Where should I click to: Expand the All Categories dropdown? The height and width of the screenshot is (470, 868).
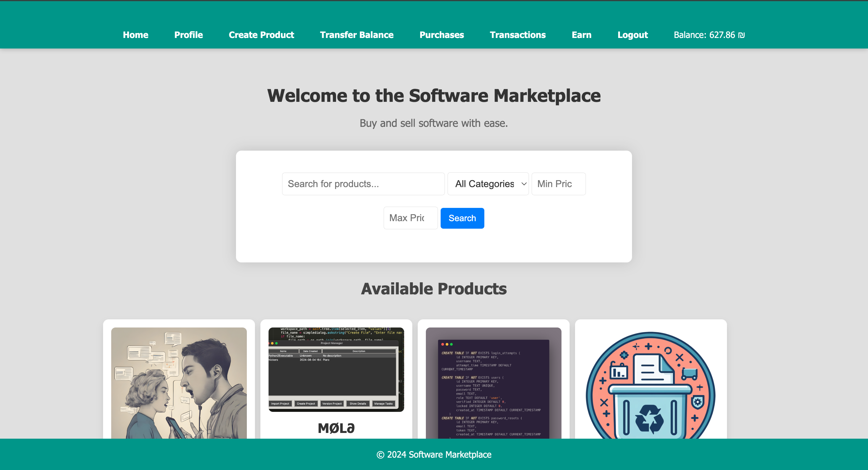(x=488, y=184)
